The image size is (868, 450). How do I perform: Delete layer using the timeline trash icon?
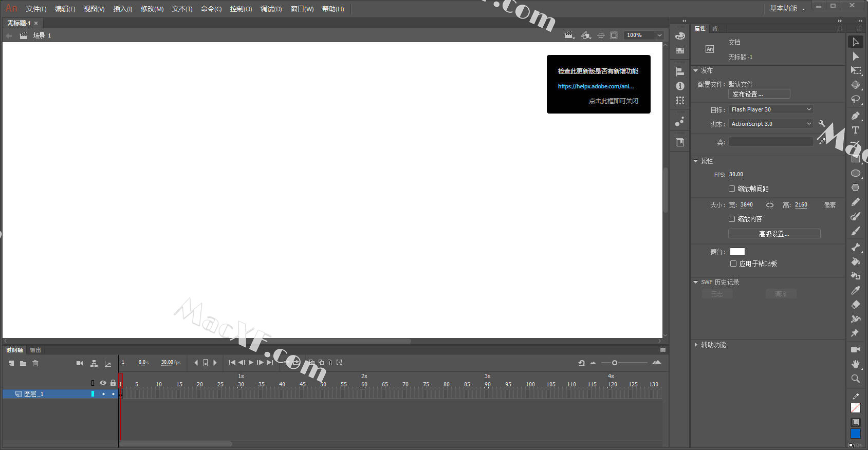tap(35, 363)
